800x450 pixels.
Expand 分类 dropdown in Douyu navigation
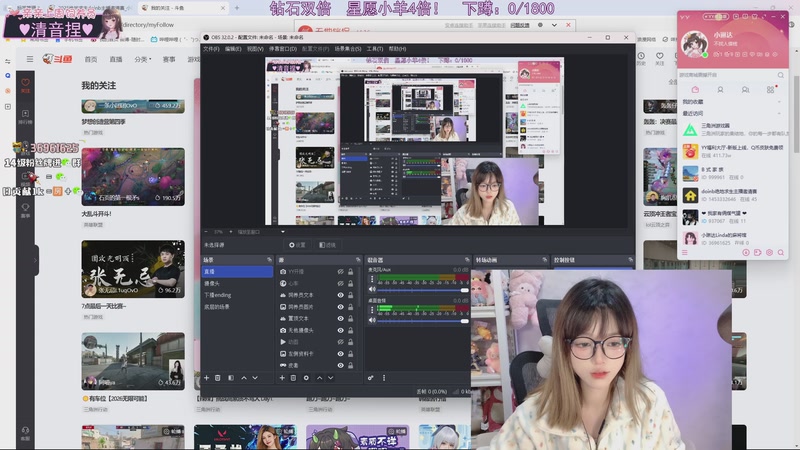point(143,59)
